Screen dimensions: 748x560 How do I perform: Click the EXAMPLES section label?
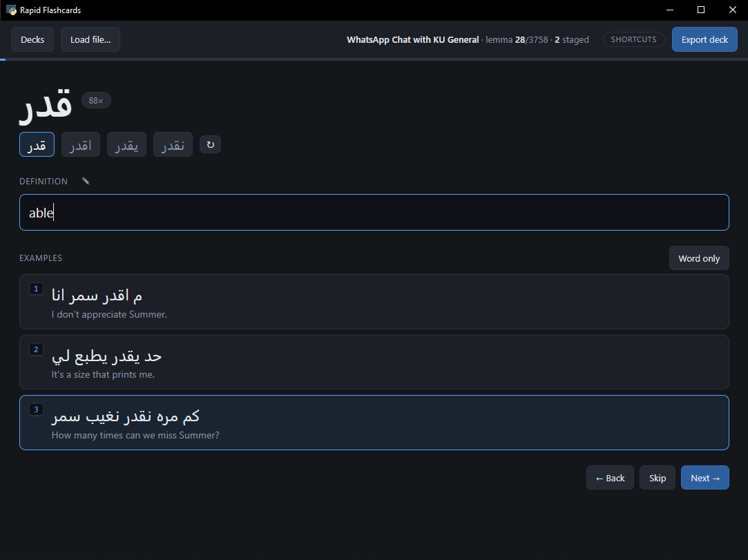point(41,258)
